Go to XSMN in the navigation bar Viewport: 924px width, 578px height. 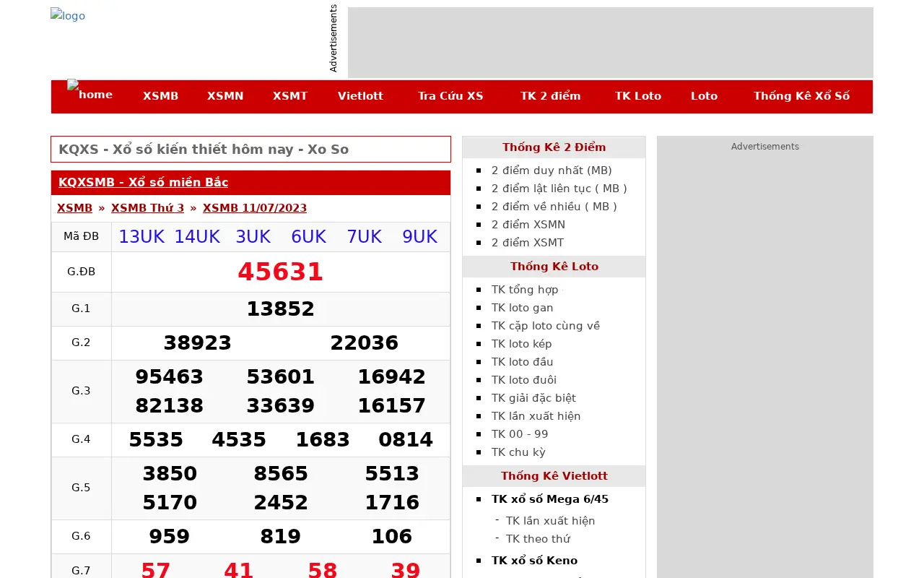click(225, 96)
